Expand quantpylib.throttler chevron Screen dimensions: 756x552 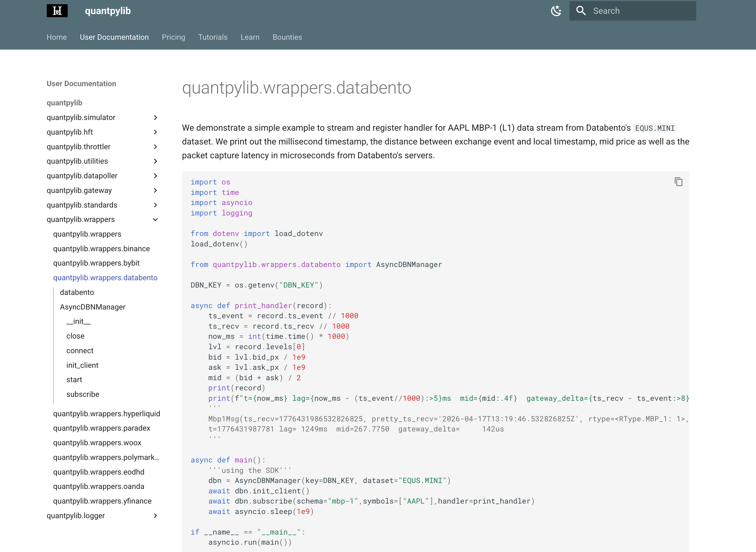(155, 147)
